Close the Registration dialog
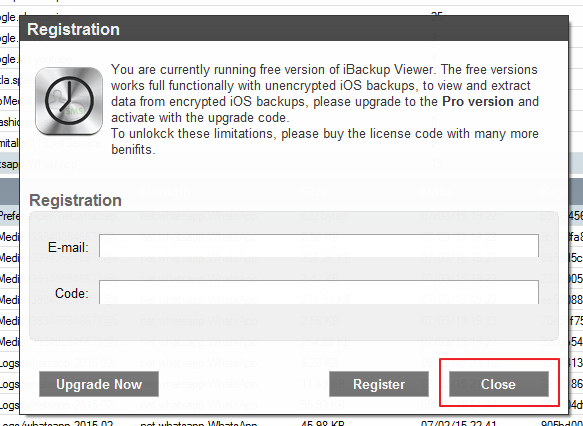583x426 pixels. coord(499,384)
